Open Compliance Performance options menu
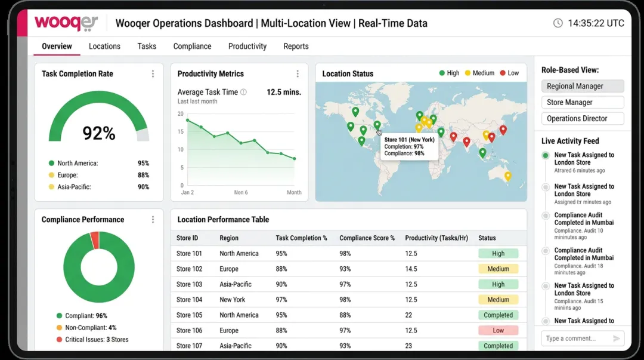Screen dimensions: 644x360 coord(153,220)
